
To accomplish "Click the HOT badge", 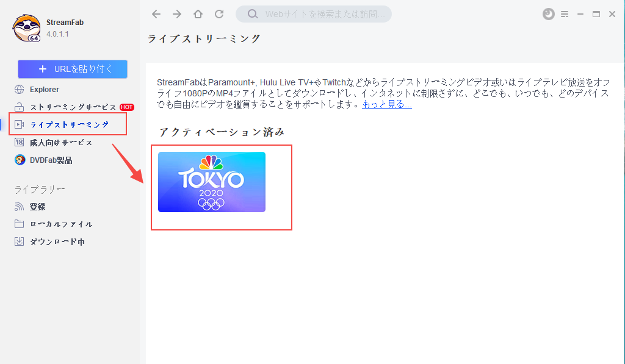I will [x=127, y=107].
